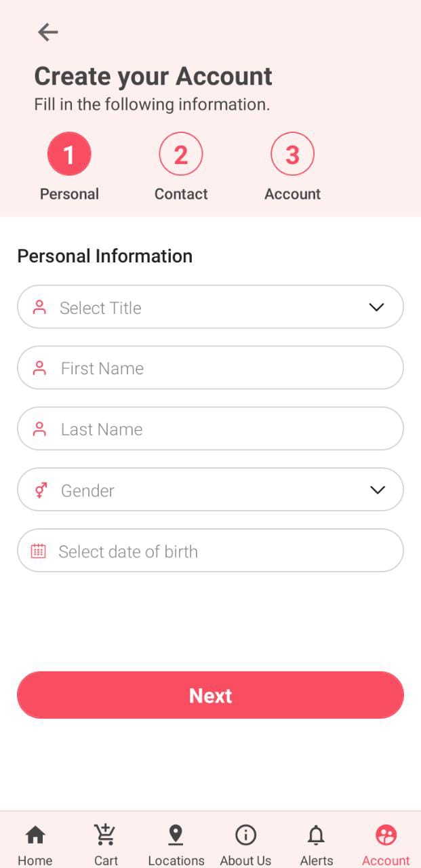Viewport: 421px width, 868px height.
Task: Tap the gender symbol icon
Action: pos(40,490)
